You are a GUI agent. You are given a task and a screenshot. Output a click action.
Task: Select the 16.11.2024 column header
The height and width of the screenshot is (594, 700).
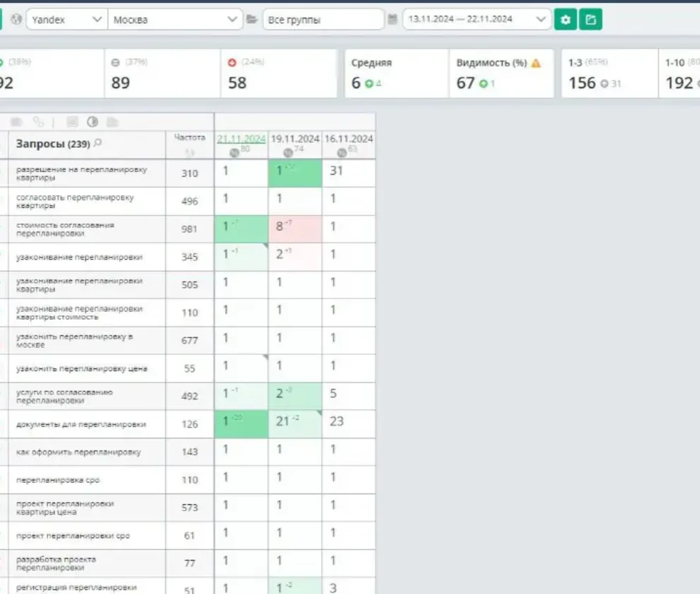point(349,139)
